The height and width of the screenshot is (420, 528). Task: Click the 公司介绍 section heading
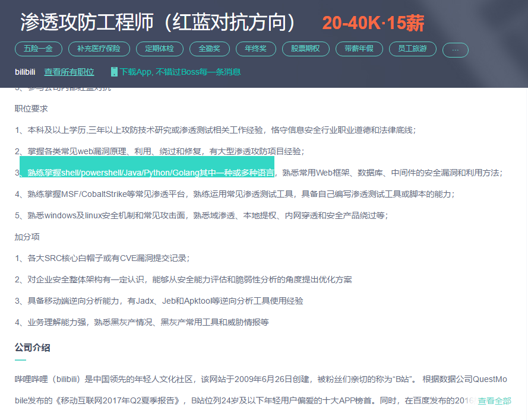tap(32, 347)
